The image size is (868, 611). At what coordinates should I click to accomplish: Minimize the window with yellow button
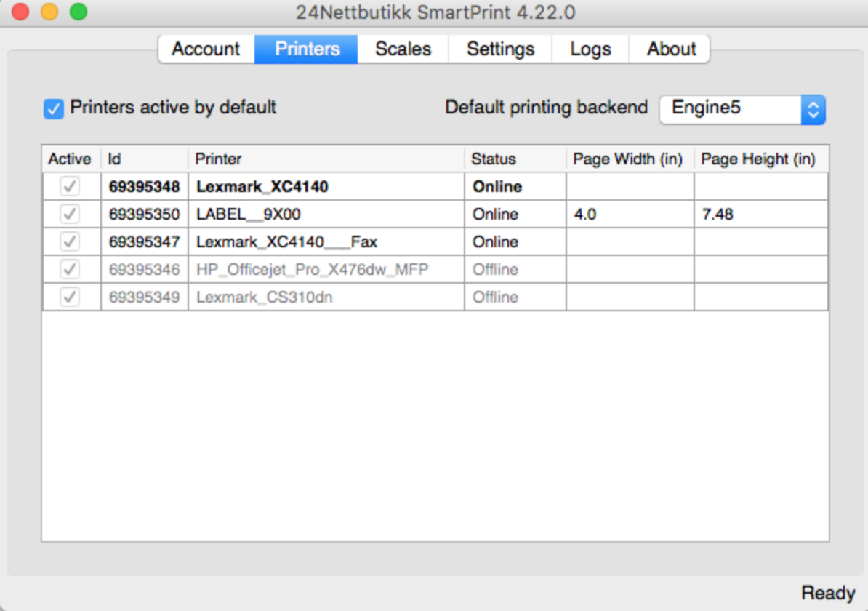coord(49,12)
